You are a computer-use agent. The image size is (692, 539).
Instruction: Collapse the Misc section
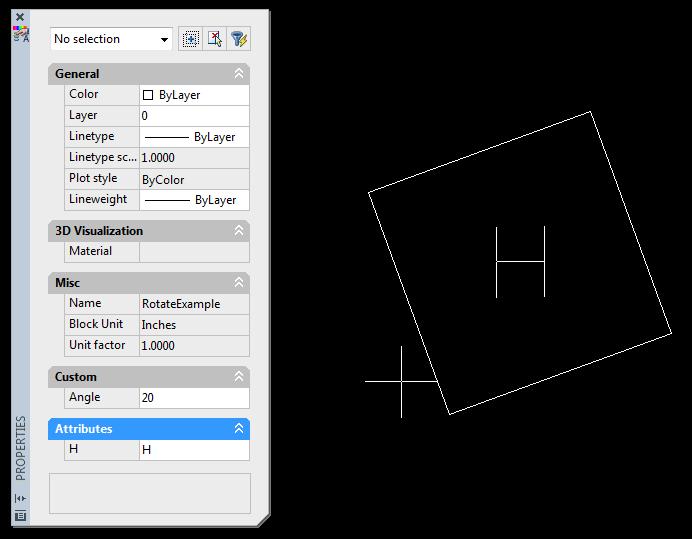tap(239, 283)
